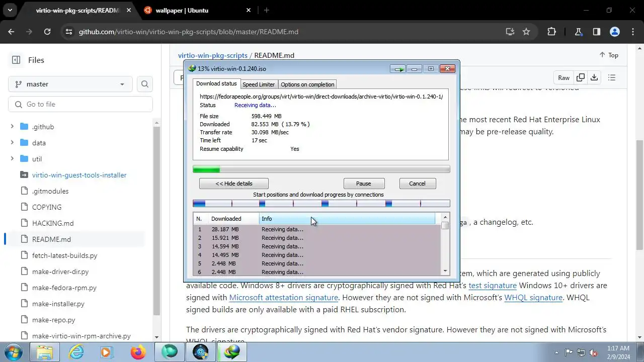Click the green download progress bar
644x362 pixels.
[x=321, y=169]
